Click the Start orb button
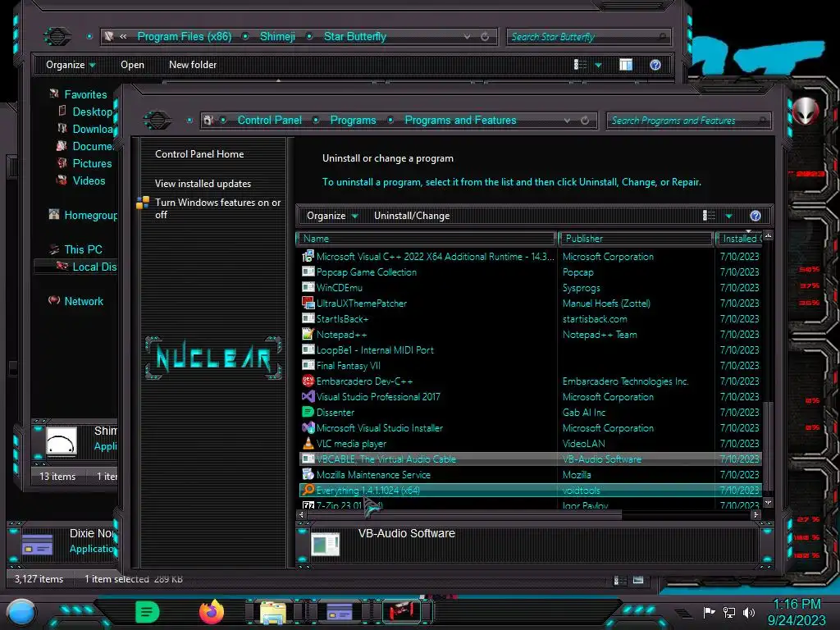Viewport: 840px width, 630px height. (x=21, y=612)
